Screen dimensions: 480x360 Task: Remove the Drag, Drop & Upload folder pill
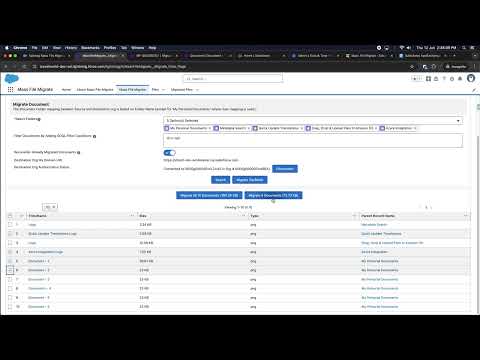(376, 128)
